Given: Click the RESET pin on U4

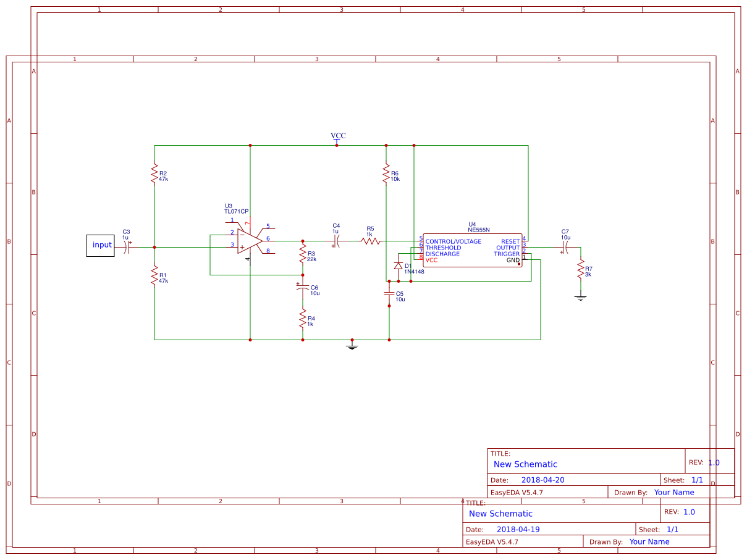Looking at the screenshot, I should pyautogui.click(x=510, y=241).
